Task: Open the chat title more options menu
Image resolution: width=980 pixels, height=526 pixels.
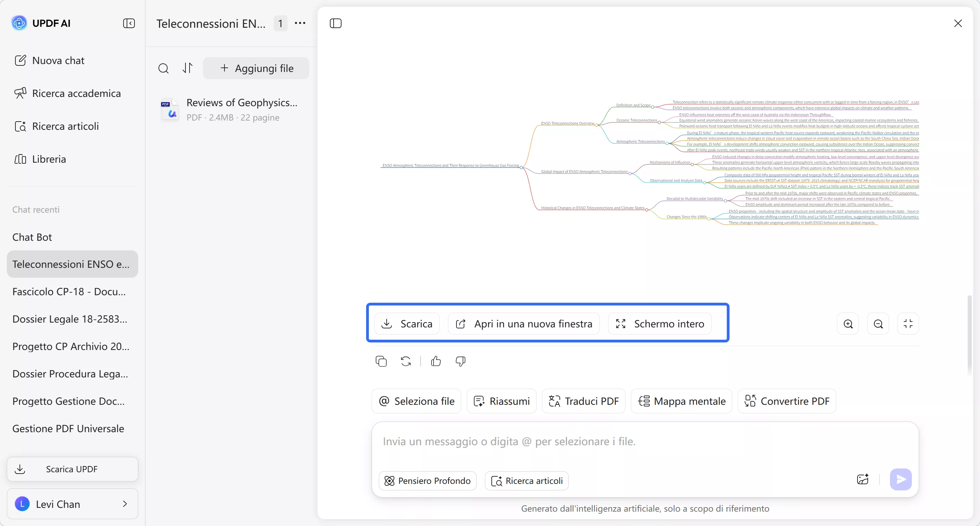Action: (x=300, y=23)
